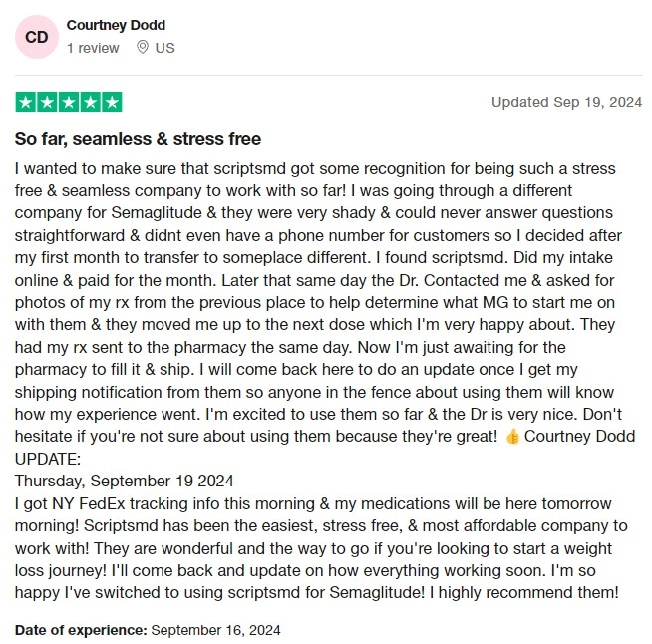Click the 'UPDATE:' line in the review
The width and height of the screenshot is (652, 644).
pyautogui.click(x=48, y=459)
